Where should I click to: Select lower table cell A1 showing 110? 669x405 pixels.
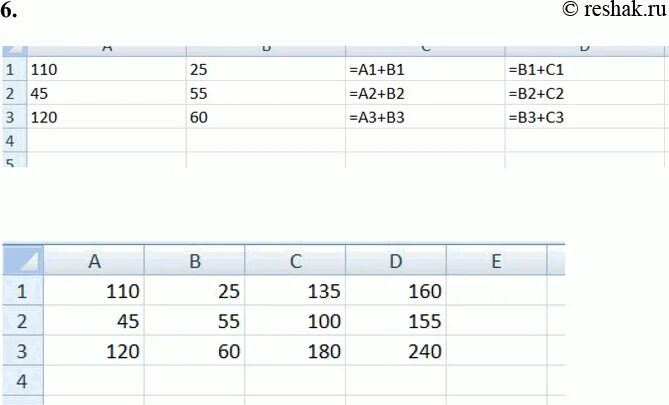click(94, 290)
